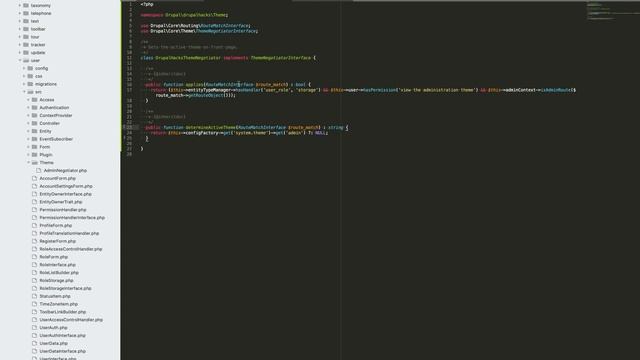Open EntityOwnerTrait.php in the sidebar
The image size is (640, 360).
(61, 202)
